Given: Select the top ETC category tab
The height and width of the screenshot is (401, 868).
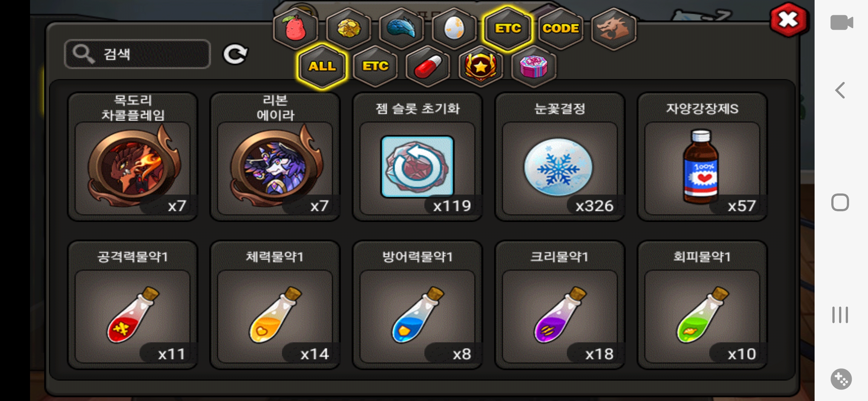Looking at the screenshot, I should click(508, 29).
